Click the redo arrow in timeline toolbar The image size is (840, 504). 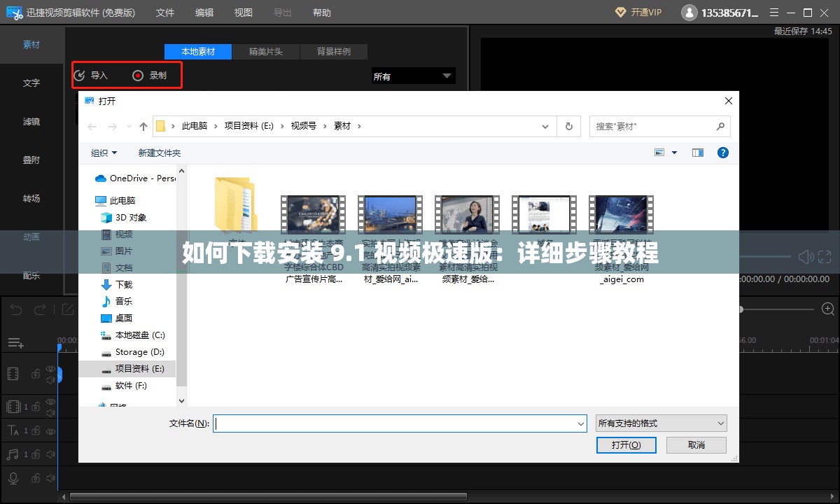tap(40, 309)
